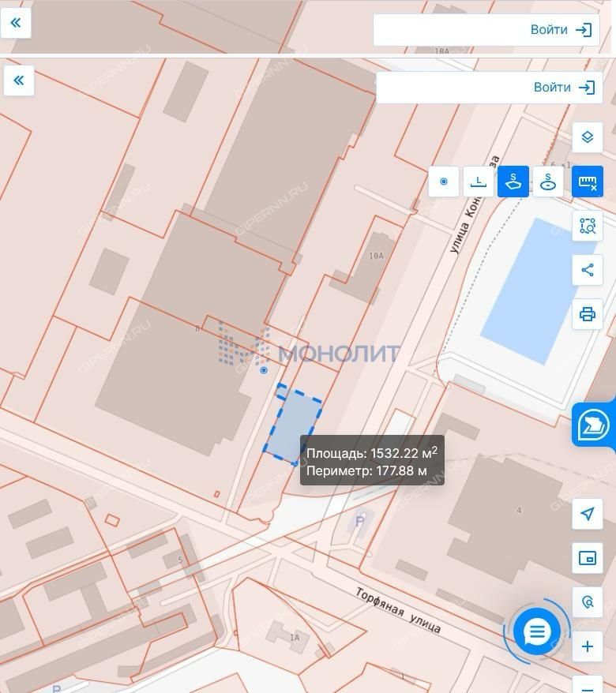Image resolution: width=616 pixels, height=693 pixels.
Task: Zoom out with the minus button
Action: tap(587, 684)
